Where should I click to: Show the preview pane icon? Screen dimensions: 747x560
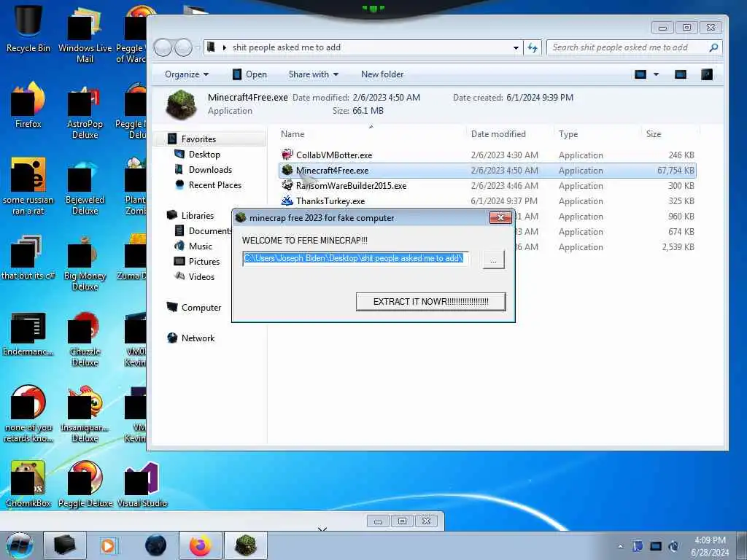coord(681,74)
